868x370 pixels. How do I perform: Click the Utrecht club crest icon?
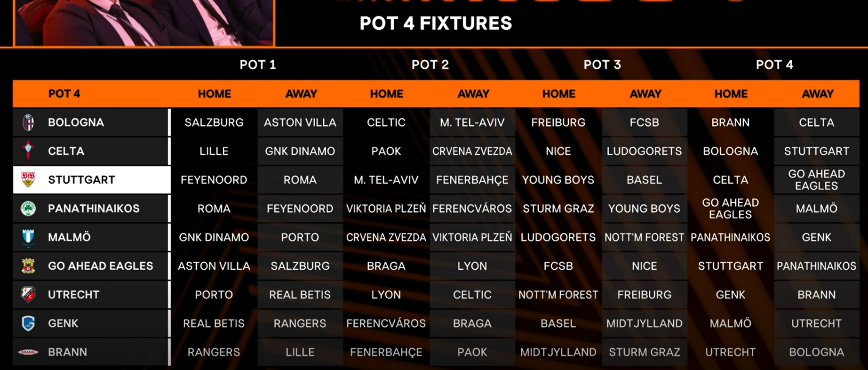pyautogui.click(x=28, y=295)
